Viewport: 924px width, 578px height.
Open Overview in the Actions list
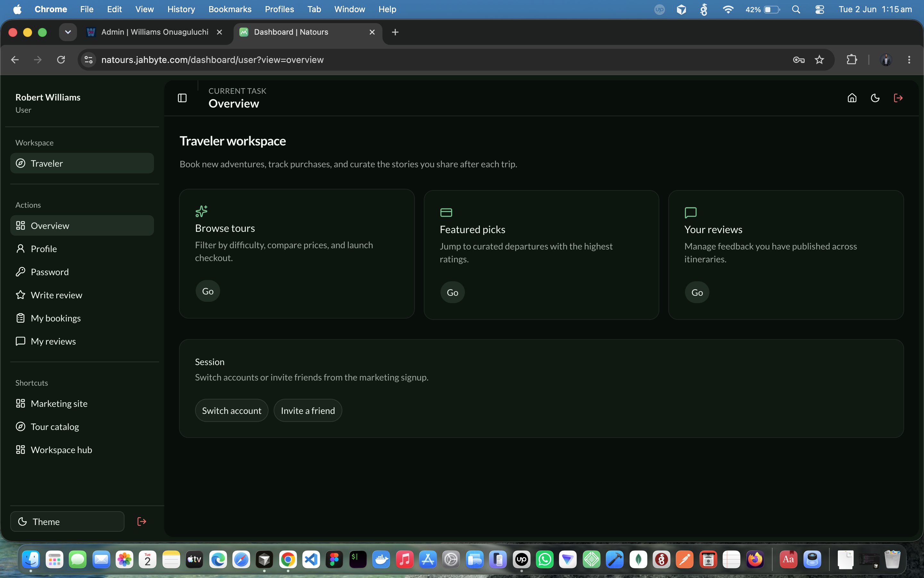click(82, 225)
